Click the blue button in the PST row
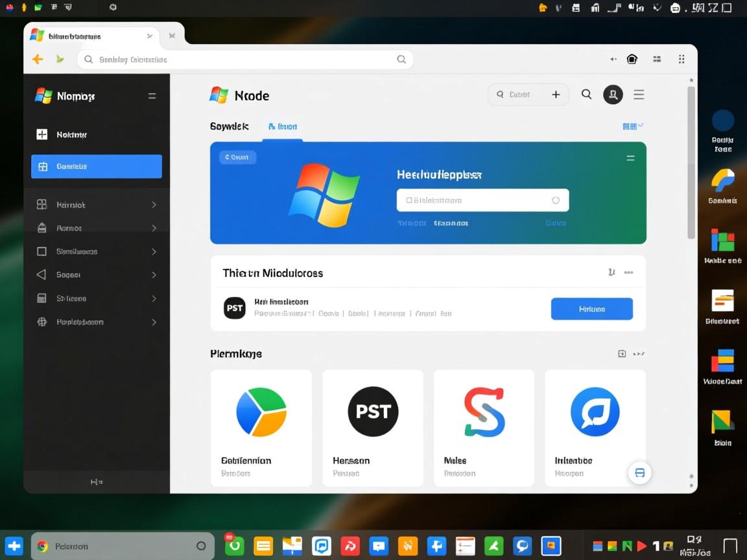The width and height of the screenshot is (747, 560). point(591,309)
